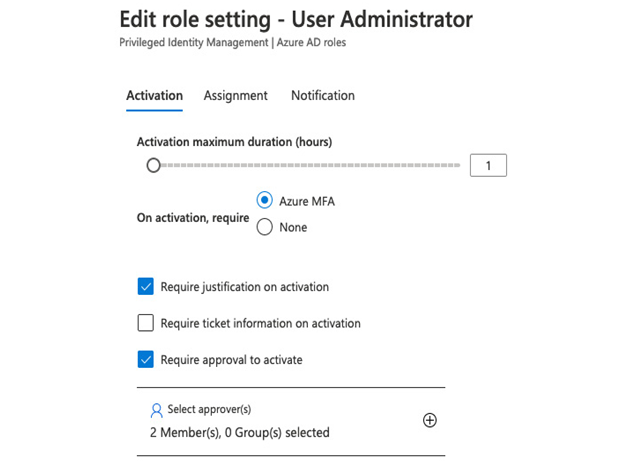Enable Require ticket information on activation
Screen dimensions: 628x463
145,323
